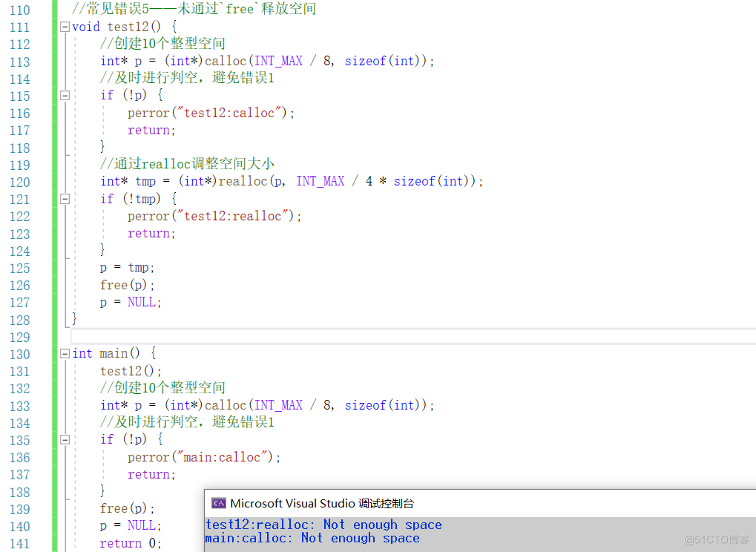Collapse the main function at line 130
The height and width of the screenshot is (552, 756).
(x=65, y=354)
